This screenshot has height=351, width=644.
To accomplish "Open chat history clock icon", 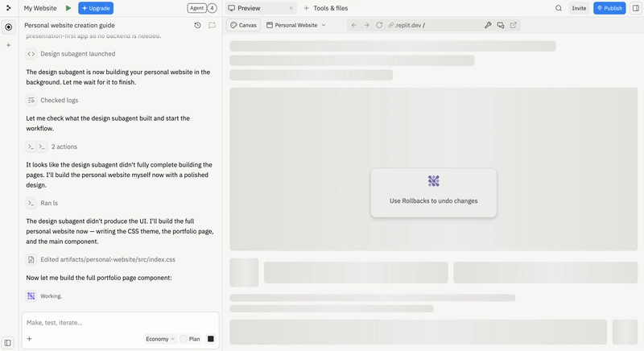I will (x=197, y=25).
